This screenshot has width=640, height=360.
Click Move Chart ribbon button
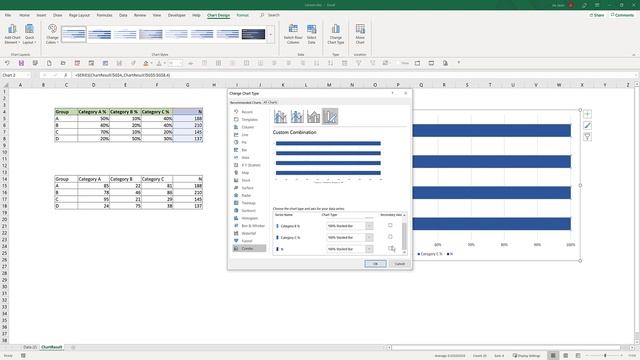pyautogui.click(x=360, y=34)
